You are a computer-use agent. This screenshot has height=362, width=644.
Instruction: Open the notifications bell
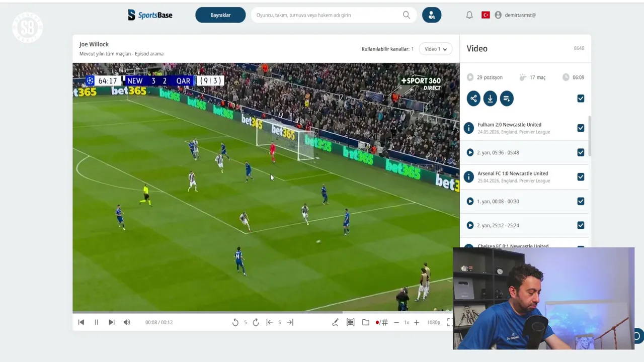coord(469,15)
